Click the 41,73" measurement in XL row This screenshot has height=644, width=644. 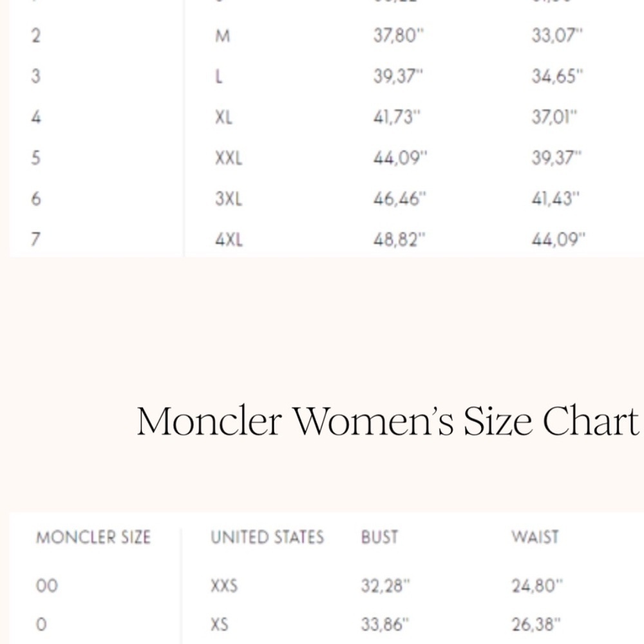pos(397,117)
